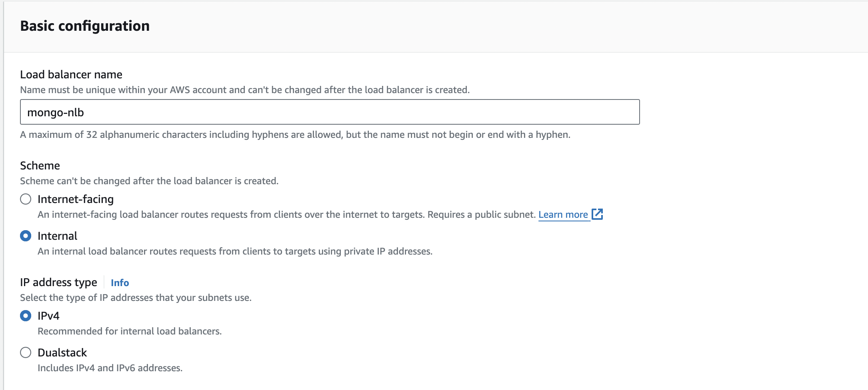Choose the Internal scheme radio button

point(26,236)
